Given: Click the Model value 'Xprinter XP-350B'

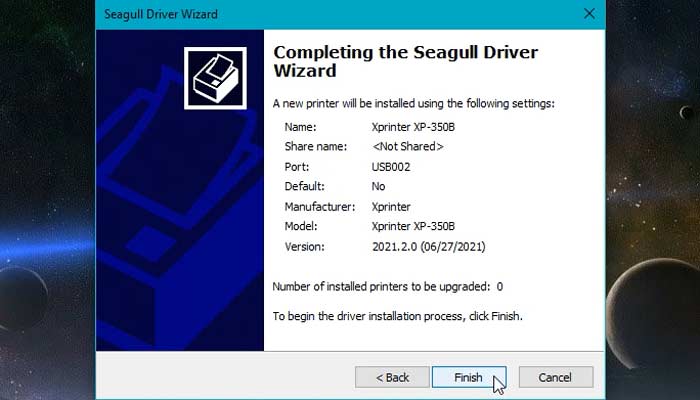Looking at the screenshot, I should pyautogui.click(x=413, y=226).
